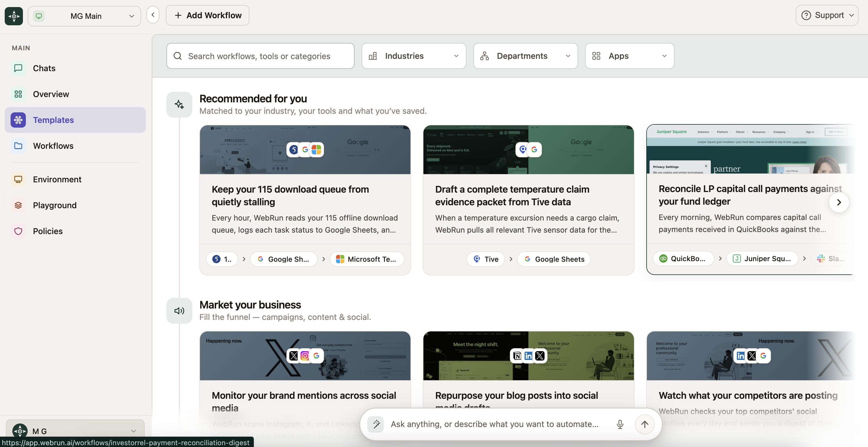Click the Playground layers icon
The image size is (868, 447).
click(18, 205)
